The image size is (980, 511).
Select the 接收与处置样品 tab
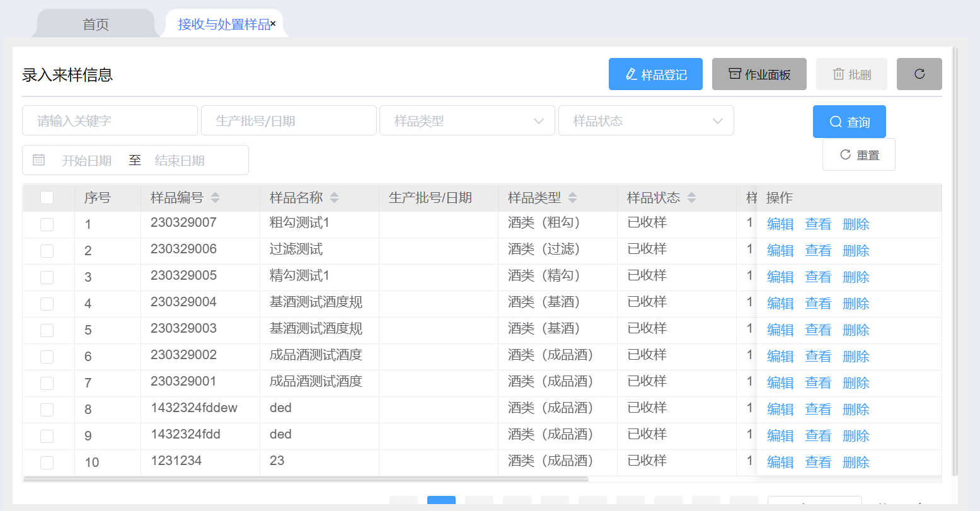click(224, 24)
